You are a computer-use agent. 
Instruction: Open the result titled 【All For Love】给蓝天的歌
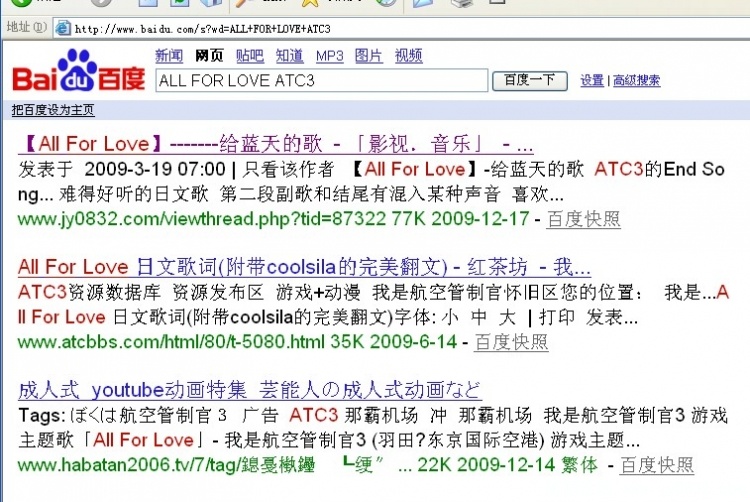pos(276,144)
